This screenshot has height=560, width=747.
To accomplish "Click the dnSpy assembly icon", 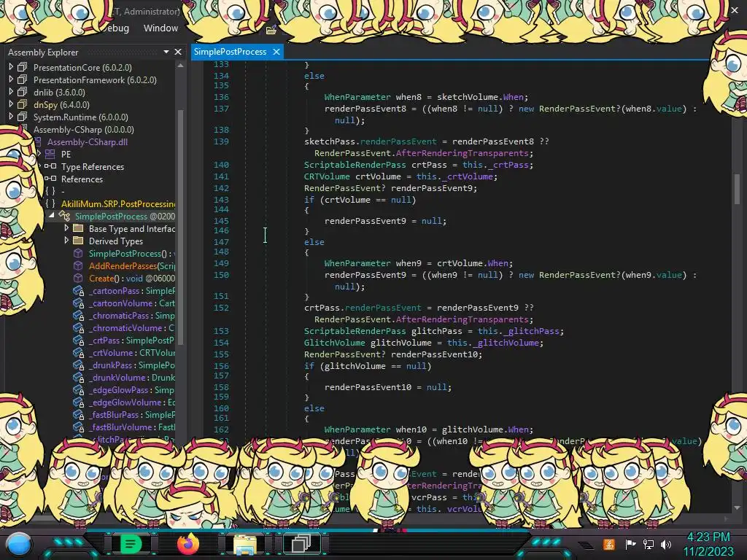I will pyautogui.click(x=23, y=104).
